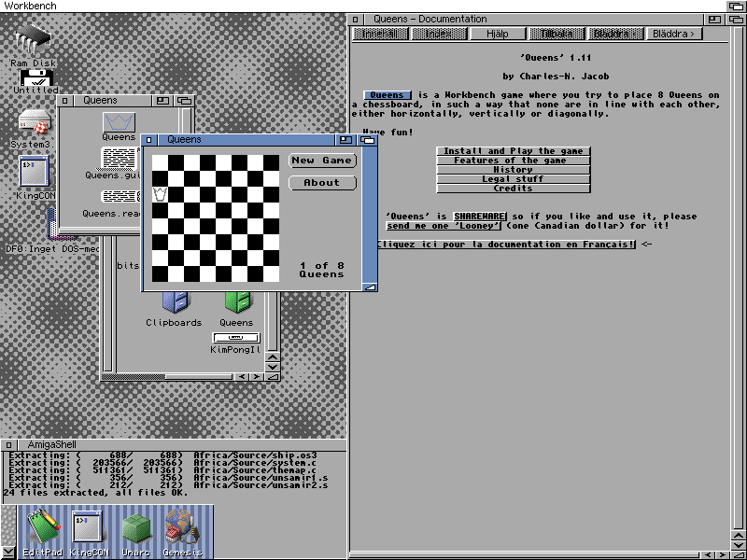Image resolution: width=747 pixels, height=560 pixels.
Task: Open the Credits link
Action: click(514, 189)
